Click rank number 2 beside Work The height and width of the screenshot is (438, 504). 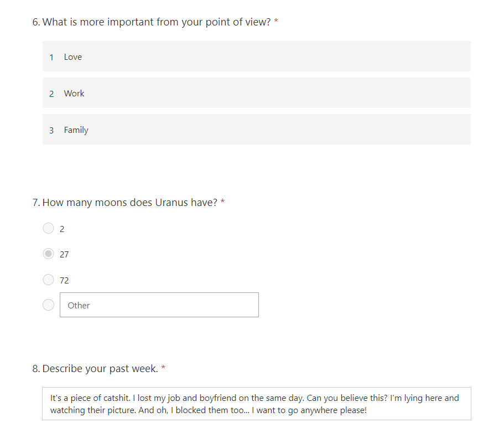coord(51,94)
